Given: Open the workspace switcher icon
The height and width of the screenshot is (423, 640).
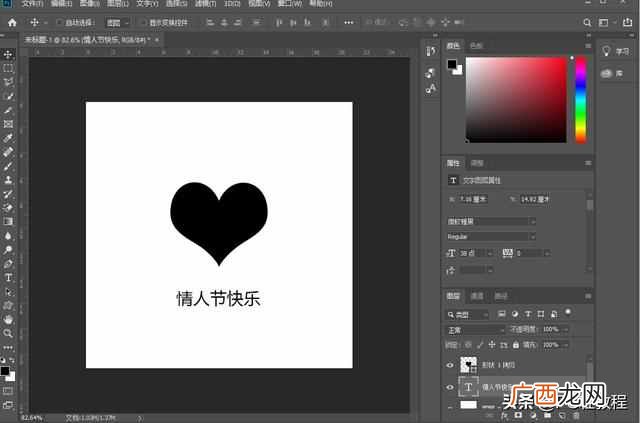Looking at the screenshot, I should pos(604,22).
